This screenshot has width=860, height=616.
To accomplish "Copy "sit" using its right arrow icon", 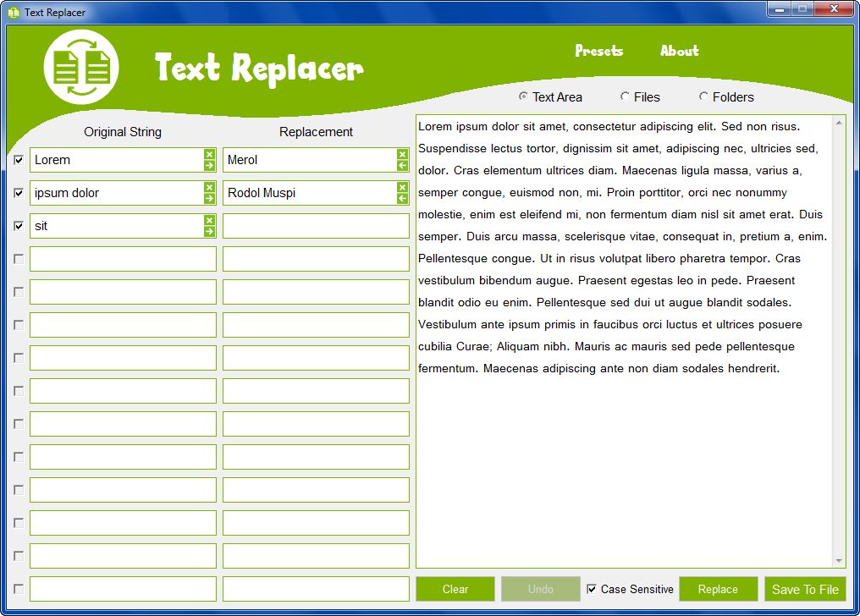I will click(209, 232).
